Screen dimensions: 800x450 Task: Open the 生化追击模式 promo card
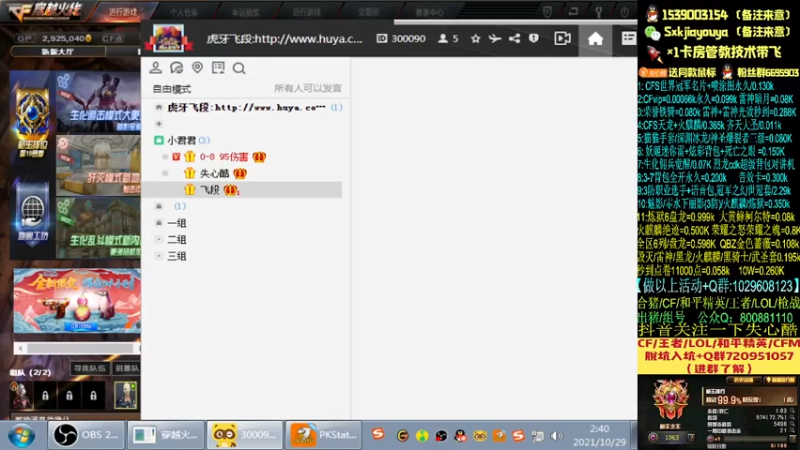[98, 102]
